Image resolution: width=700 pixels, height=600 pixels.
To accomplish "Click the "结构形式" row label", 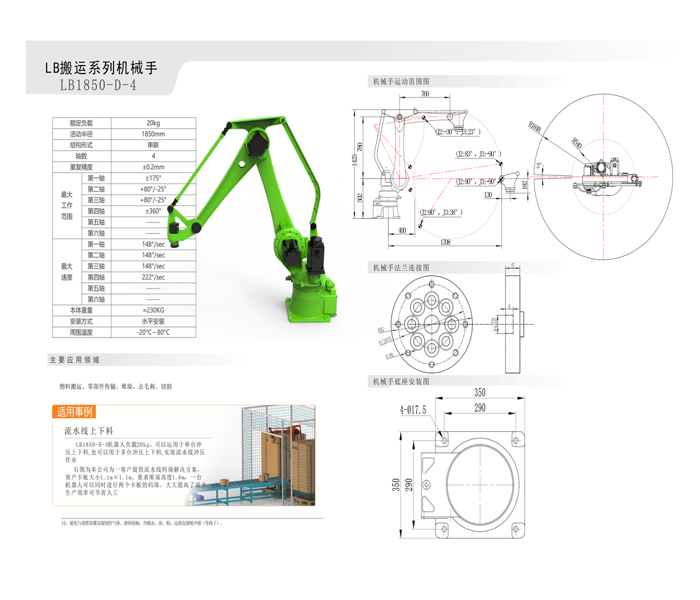I will (x=81, y=145).
